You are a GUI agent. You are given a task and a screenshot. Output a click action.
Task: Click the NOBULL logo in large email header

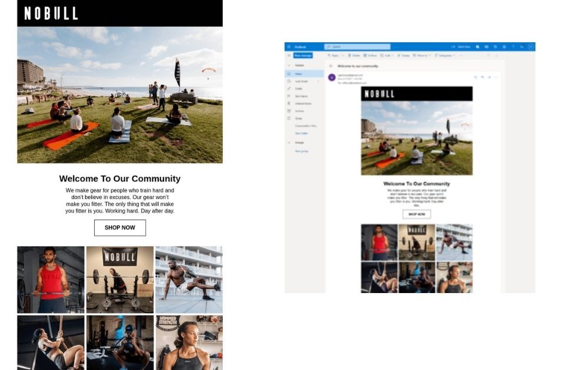[51, 14]
